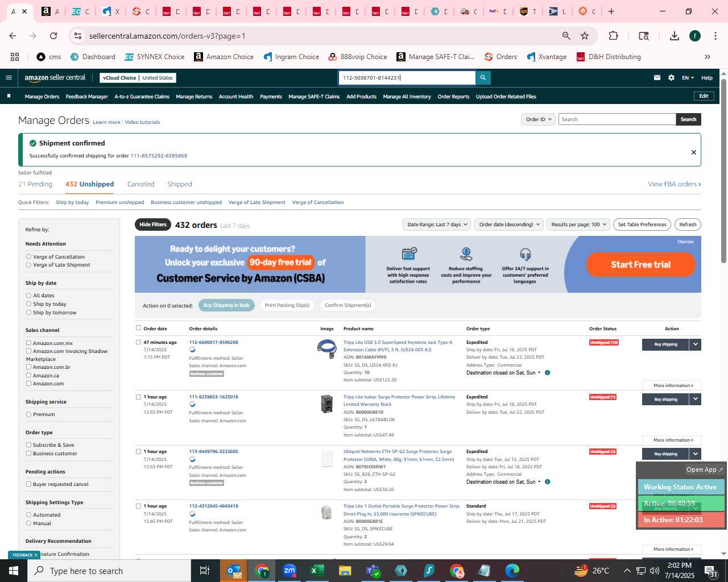Check the Business customer order type
This screenshot has width=728, height=582.
[28, 454]
